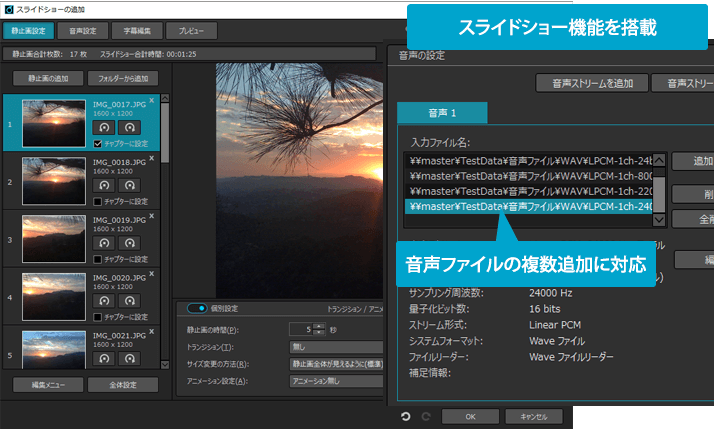Click the still image list scrollbar thumb
714x429 pixels.
[x=165, y=133]
